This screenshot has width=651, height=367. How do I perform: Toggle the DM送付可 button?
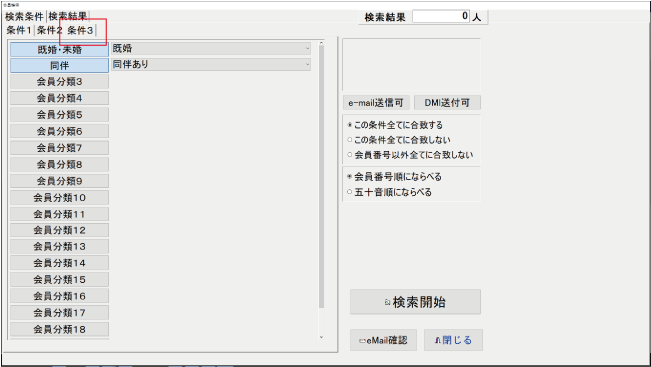tap(447, 103)
